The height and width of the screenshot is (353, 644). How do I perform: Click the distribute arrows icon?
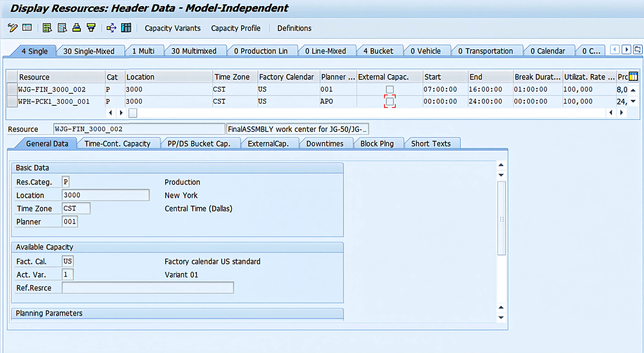click(x=111, y=28)
